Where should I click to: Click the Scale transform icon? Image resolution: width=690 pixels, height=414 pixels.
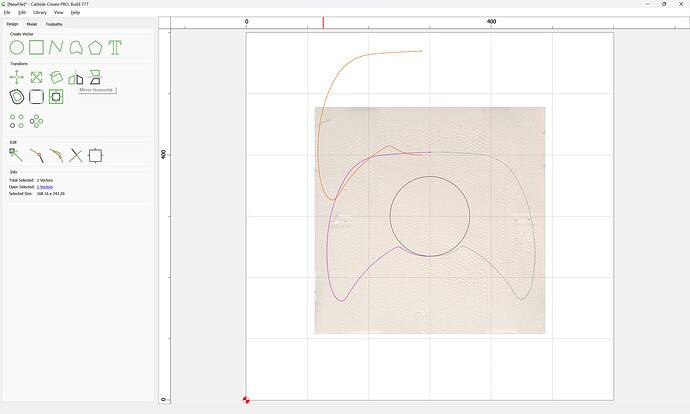point(36,77)
